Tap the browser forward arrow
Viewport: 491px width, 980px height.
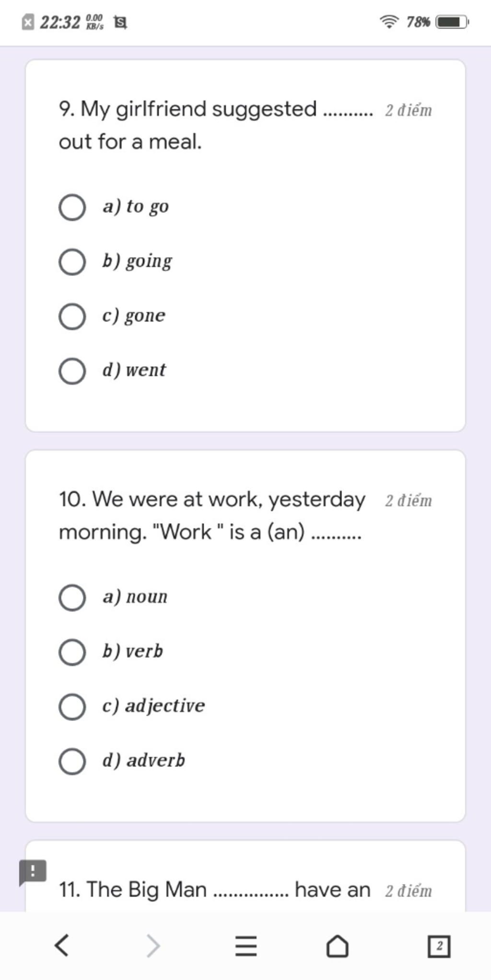coord(152,945)
